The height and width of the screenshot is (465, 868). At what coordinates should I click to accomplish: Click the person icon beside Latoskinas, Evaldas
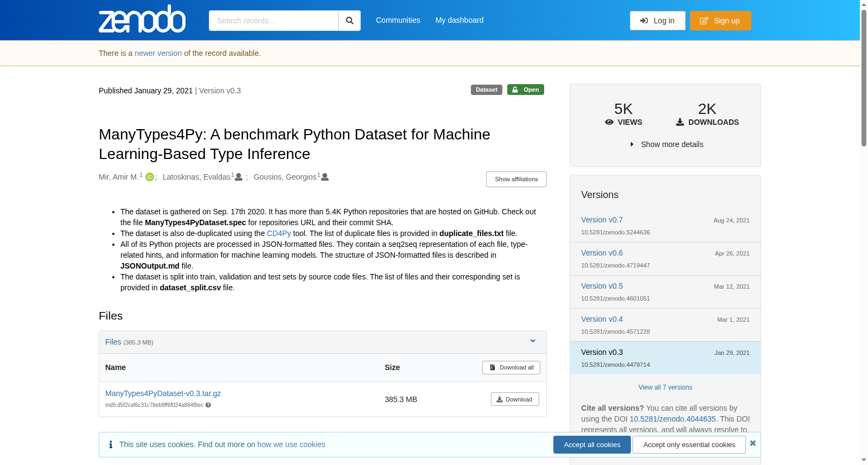238,177
